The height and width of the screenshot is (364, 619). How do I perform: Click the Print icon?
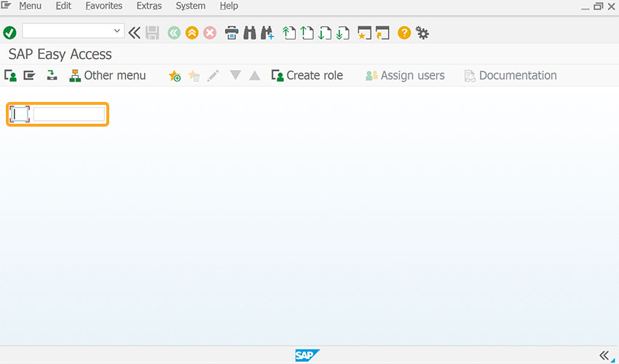(232, 33)
